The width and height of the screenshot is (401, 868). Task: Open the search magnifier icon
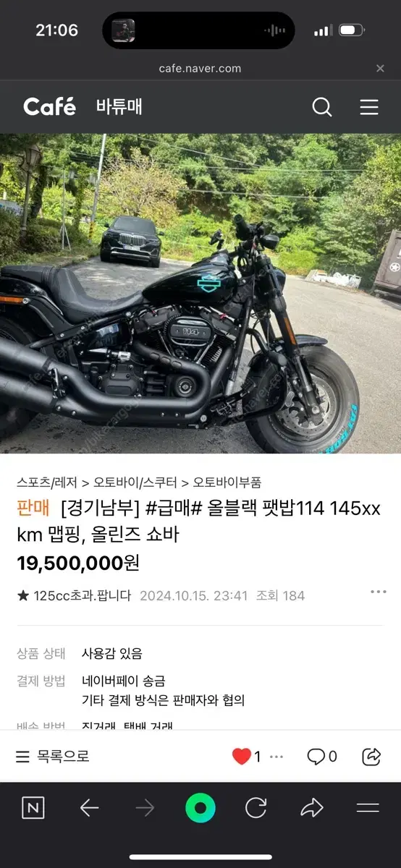(x=322, y=107)
